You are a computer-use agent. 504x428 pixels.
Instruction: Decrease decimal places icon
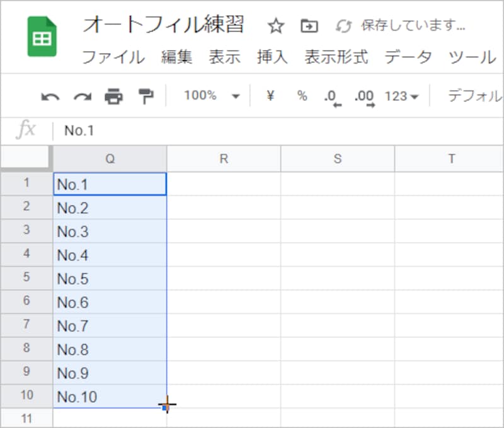(x=329, y=96)
